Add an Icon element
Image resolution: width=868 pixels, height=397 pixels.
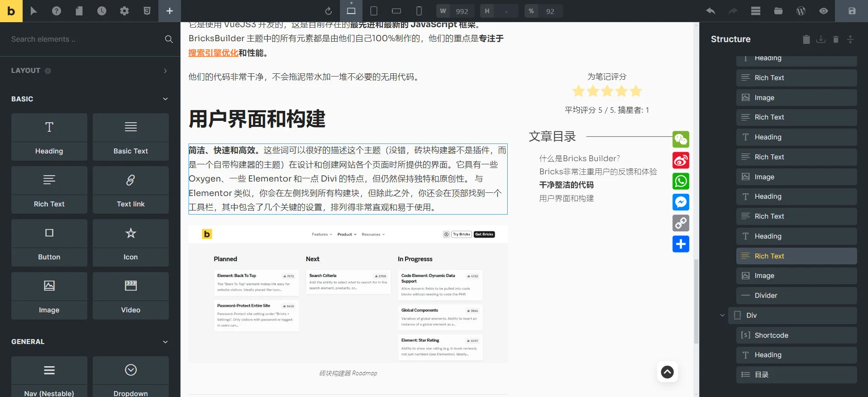point(131,243)
